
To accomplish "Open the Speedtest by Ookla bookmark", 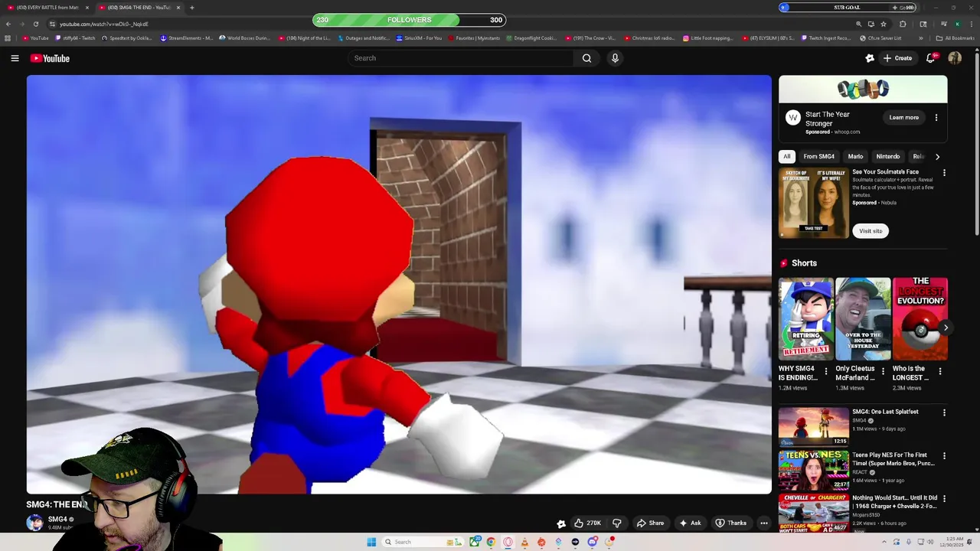I will [x=126, y=38].
